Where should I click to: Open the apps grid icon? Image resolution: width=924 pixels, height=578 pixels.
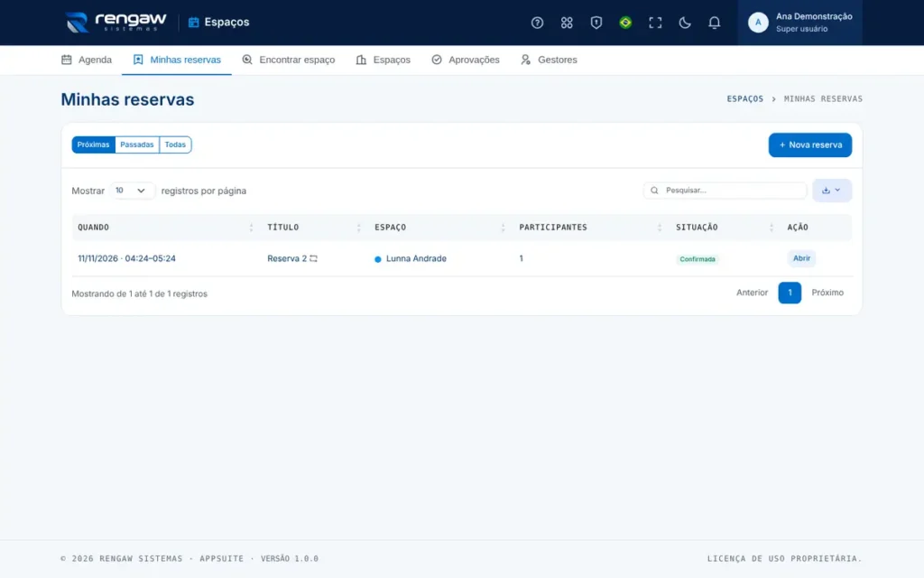(x=567, y=23)
